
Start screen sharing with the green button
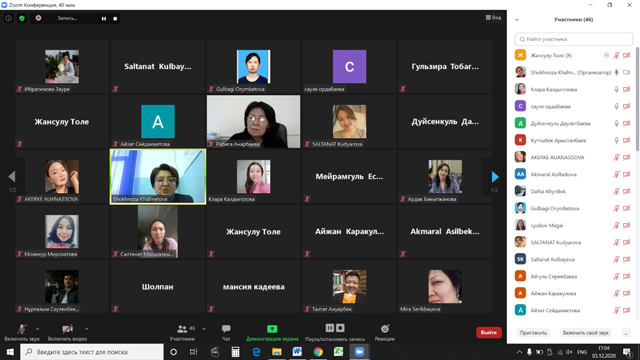272,332
